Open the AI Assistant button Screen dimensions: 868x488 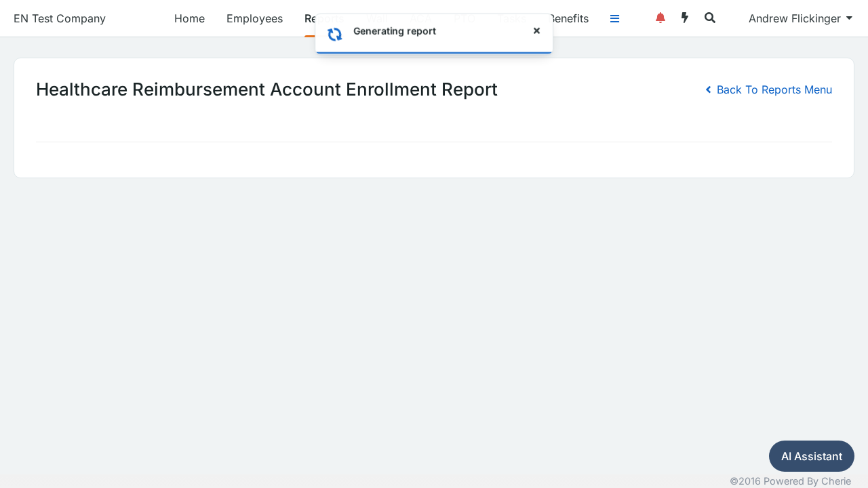(x=812, y=456)
